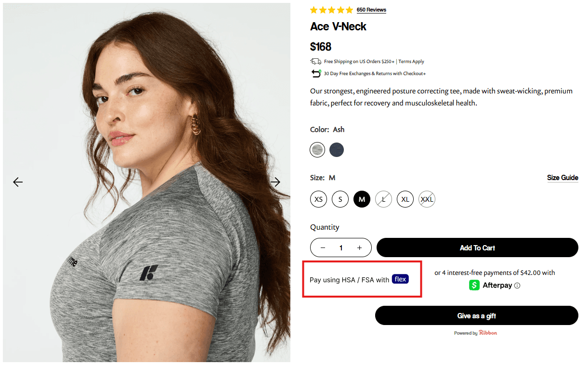
Task: Click the Give as a gift button
Action: (476, 315)
